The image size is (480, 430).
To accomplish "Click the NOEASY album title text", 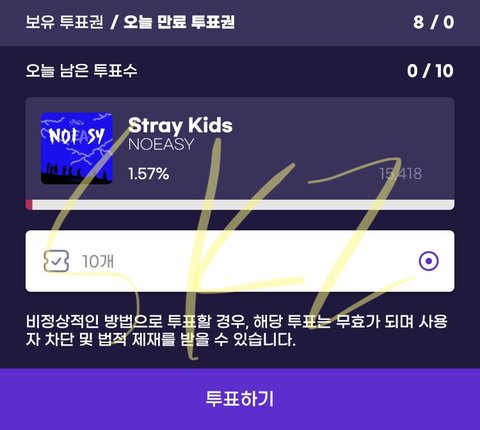I will (161, 144).
